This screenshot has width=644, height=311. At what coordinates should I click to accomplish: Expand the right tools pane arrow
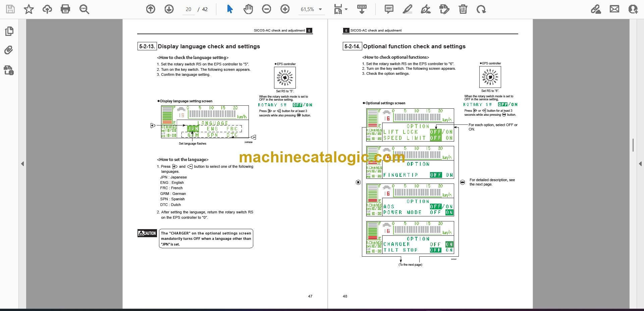tap(640, 164)
